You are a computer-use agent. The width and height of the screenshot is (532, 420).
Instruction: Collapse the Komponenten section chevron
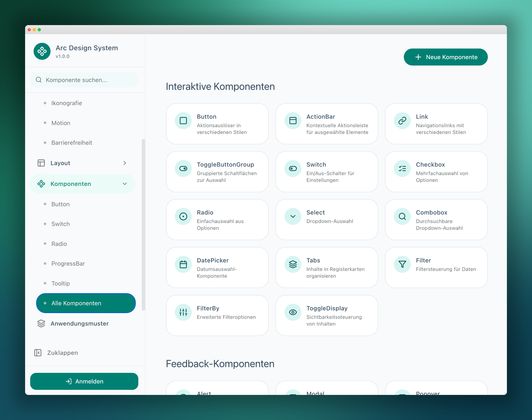125,184
